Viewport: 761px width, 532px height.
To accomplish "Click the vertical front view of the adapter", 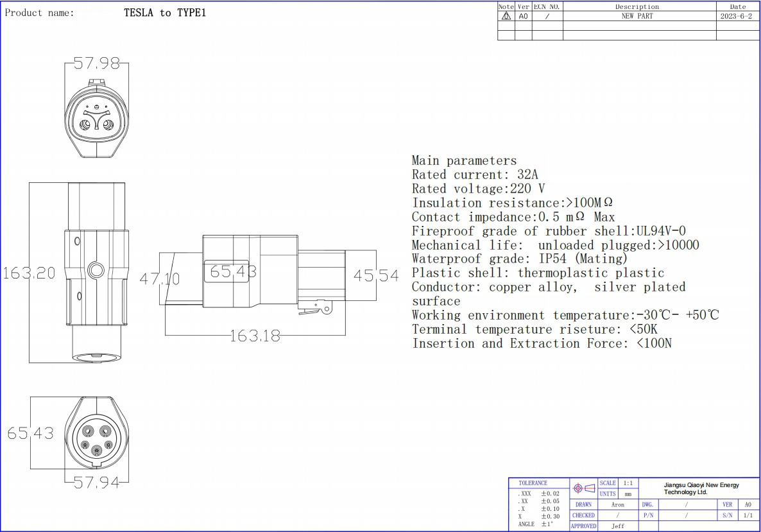I will [x=96, y=273].
